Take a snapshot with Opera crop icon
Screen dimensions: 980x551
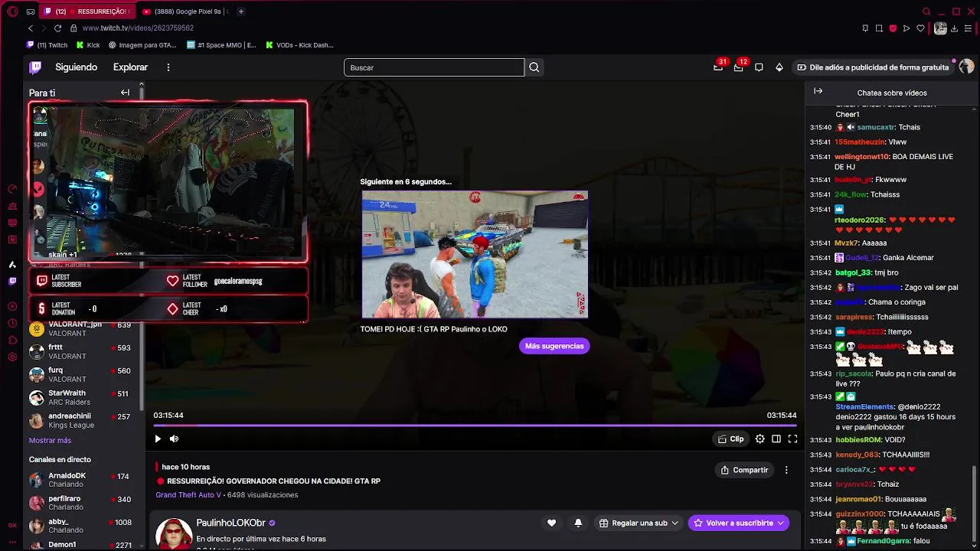[x=879, y=28]
